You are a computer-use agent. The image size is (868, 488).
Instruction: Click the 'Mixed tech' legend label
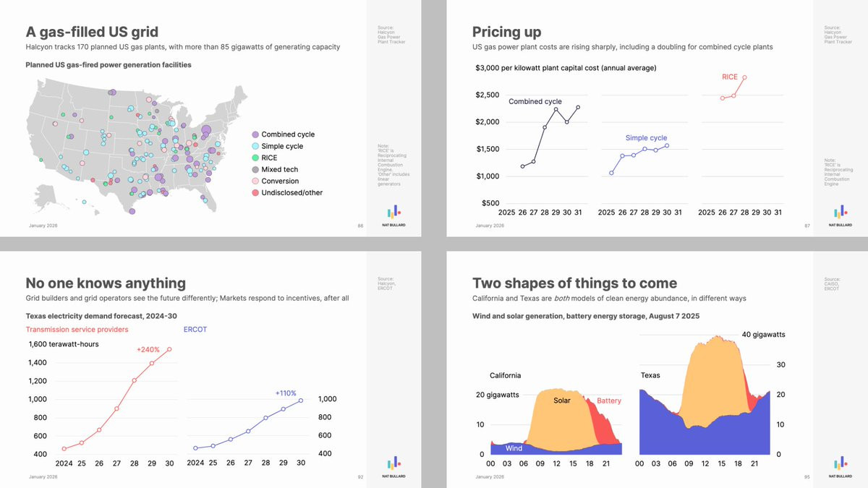281,169
